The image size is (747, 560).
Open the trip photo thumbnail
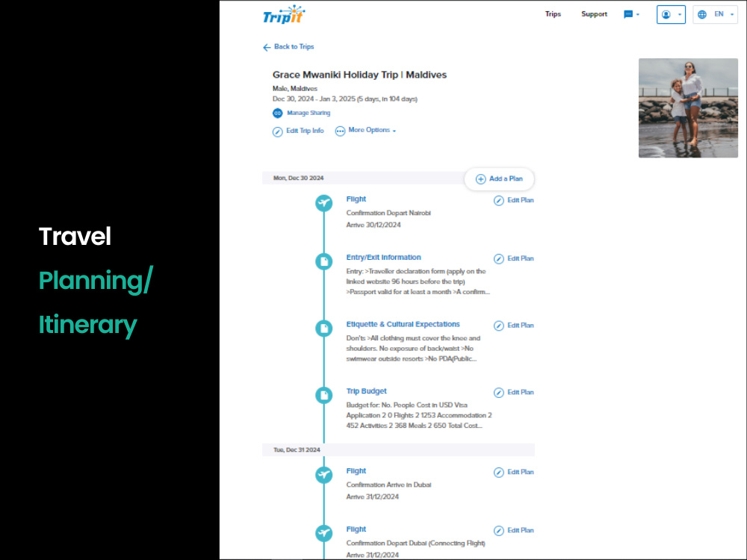click(x=688, y=108)
